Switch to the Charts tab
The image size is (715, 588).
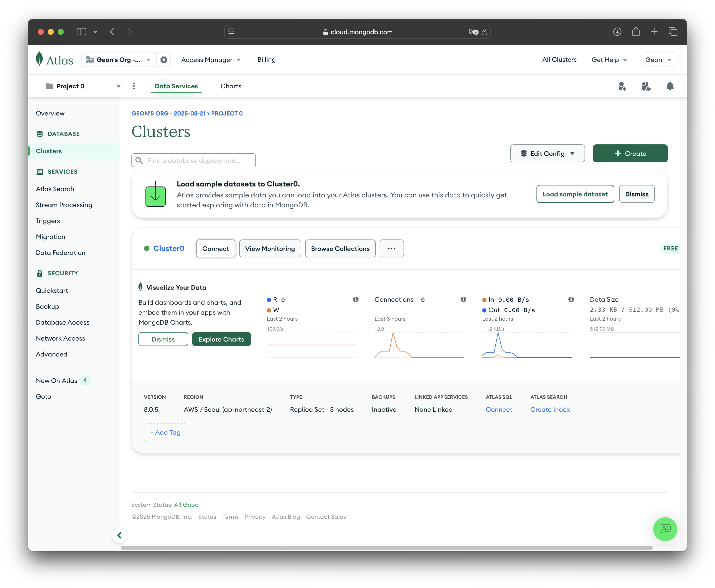231,86
